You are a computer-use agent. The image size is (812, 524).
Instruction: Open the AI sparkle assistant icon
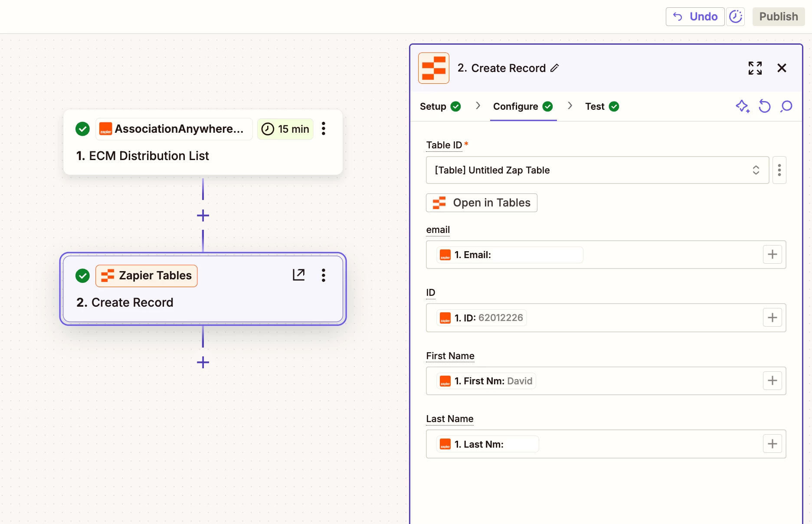pyautogui.click(x=743, y=106)
